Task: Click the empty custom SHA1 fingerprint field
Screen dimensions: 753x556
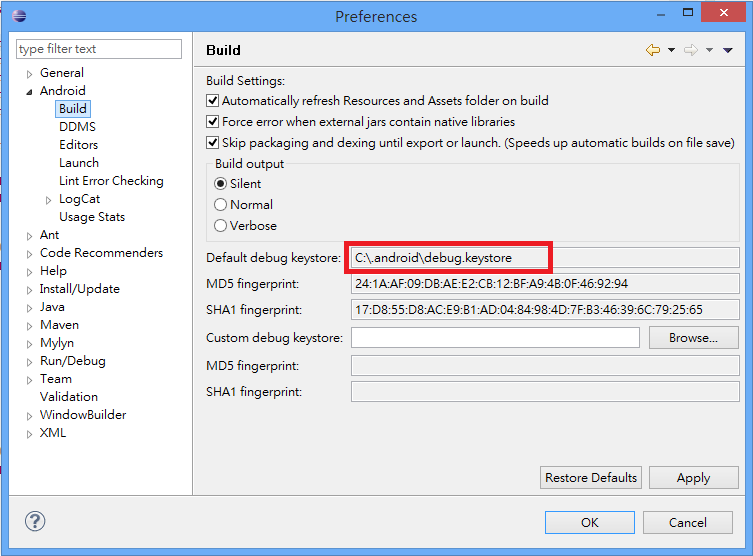Action: tap(545, 392)
